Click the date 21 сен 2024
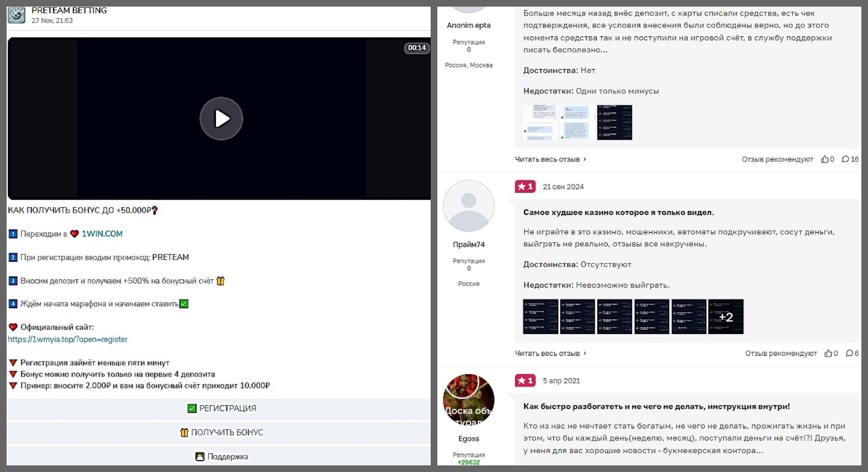This screenshot has height=472, width=868. tap(563, 187)
